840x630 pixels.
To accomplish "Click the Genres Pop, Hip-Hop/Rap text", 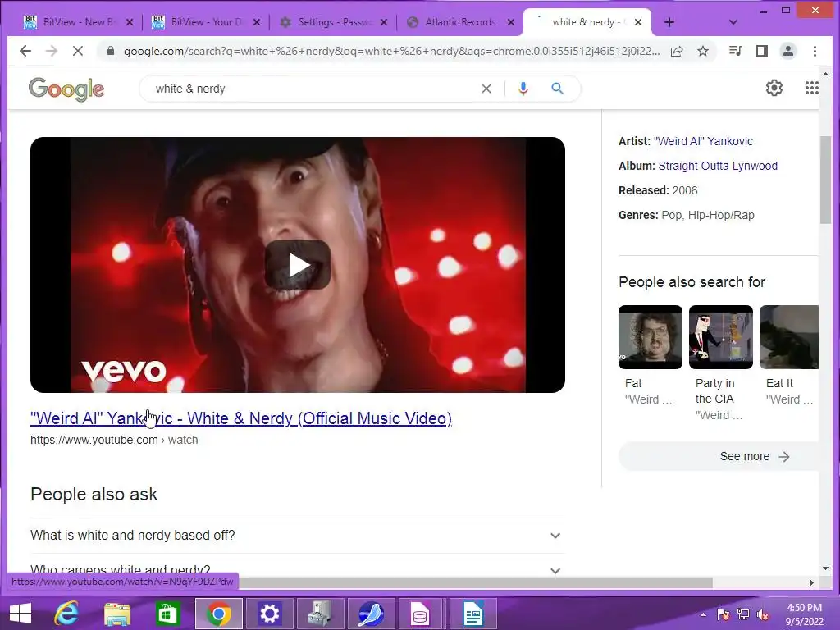I will (x=687, y=216).
